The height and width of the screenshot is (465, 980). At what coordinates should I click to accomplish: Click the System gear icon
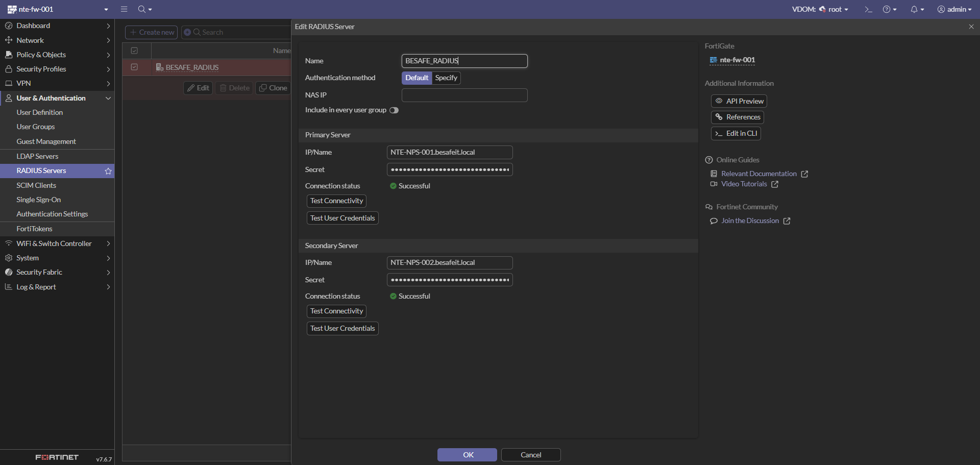(9, 258)
